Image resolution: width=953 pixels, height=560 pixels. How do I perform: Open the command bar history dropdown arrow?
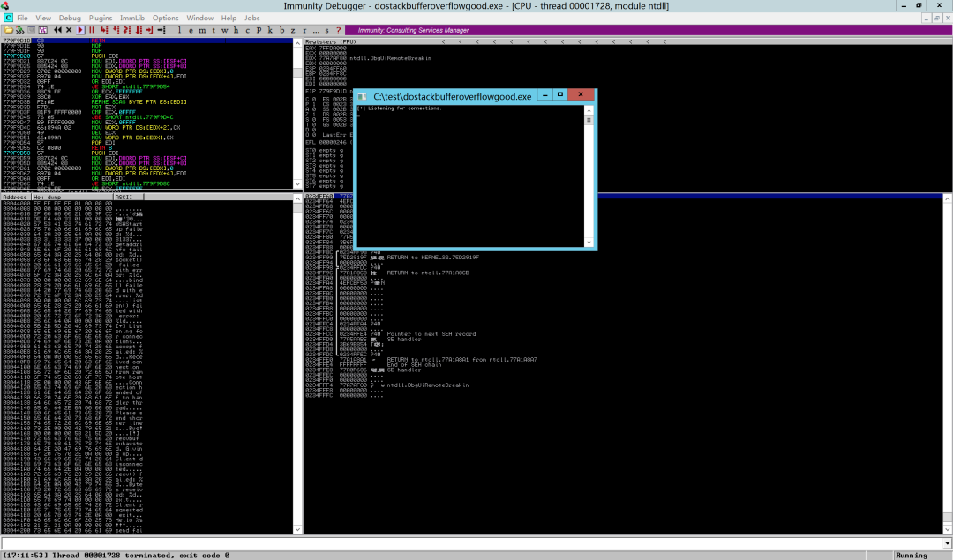pos(947,543)
